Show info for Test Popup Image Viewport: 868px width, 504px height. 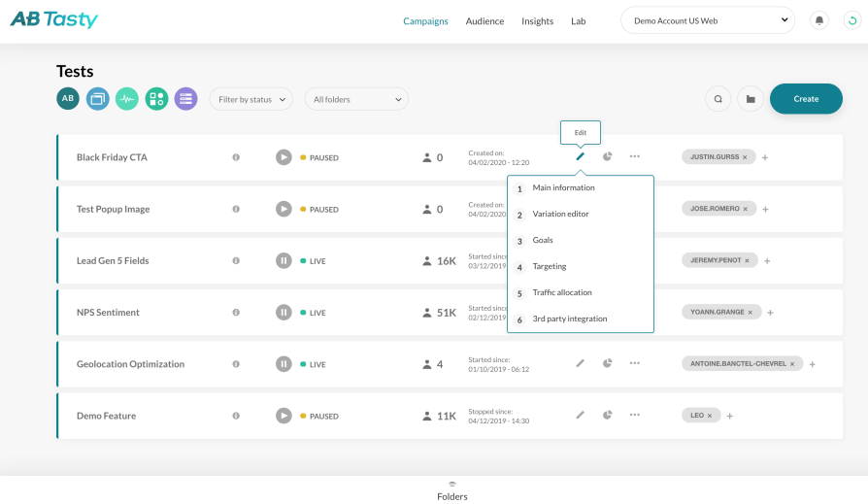(x=236, y=209)
